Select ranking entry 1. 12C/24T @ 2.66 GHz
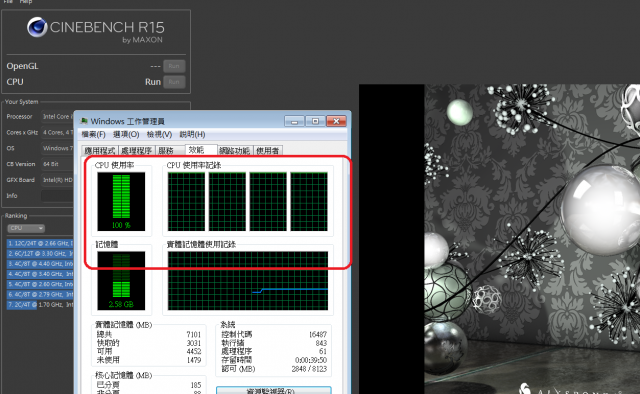Viewport: 640px width, 394px height. coord(40,243)
